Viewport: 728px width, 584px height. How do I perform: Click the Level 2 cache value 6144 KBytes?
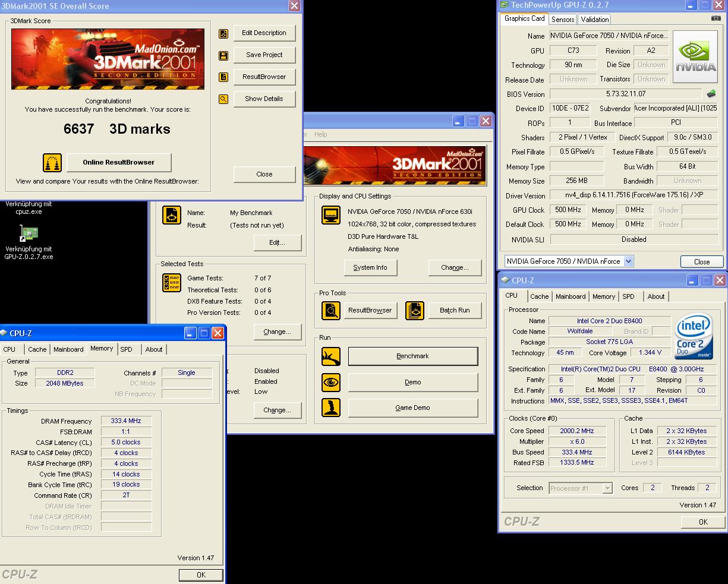686,452
